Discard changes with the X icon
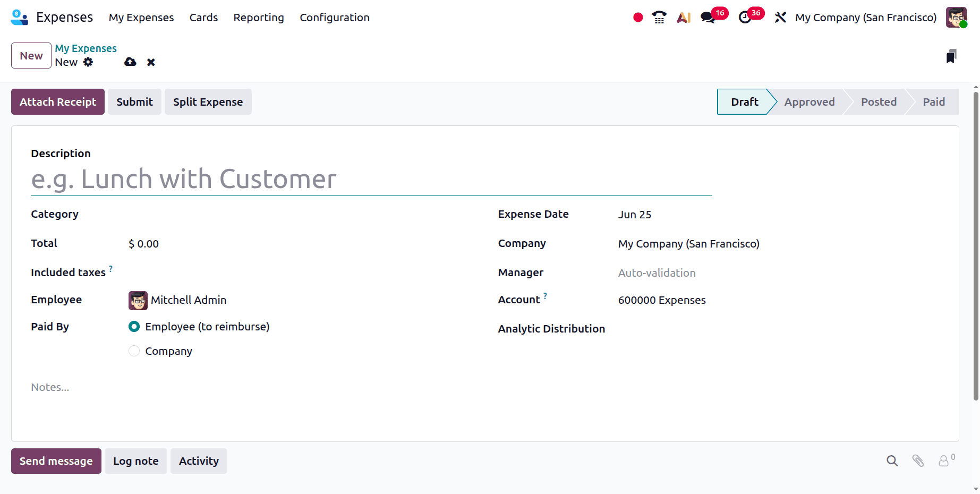Viewport: 980px width, 494px height. [151, 62]
